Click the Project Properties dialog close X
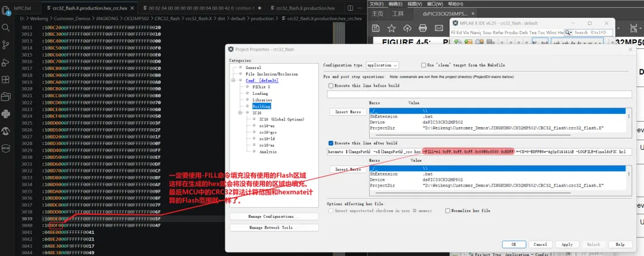The width and height of the screenshot is (644, 256). coord(630,50)
